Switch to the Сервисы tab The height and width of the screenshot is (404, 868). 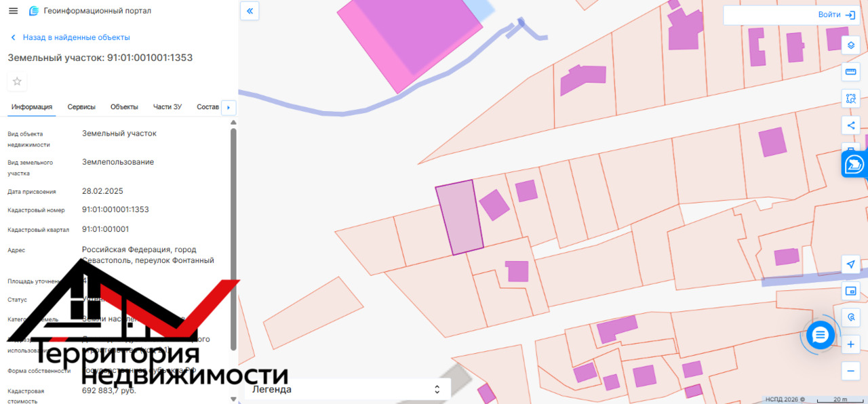pos(81,107)
